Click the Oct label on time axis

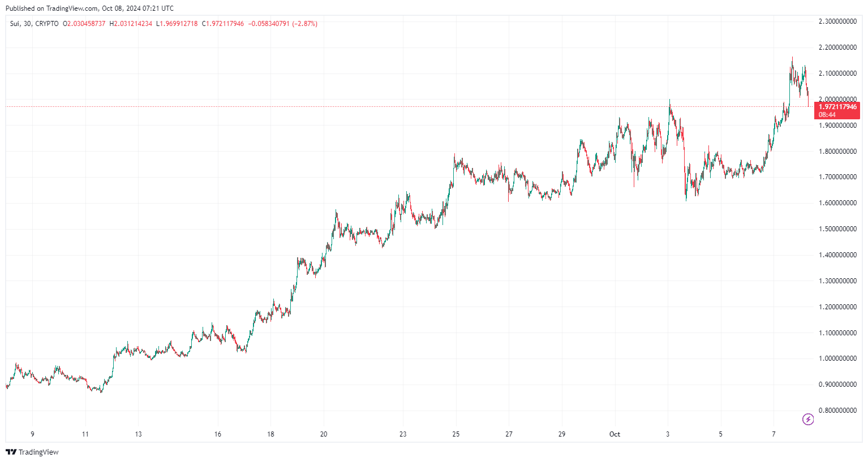(x=615, y=434)
